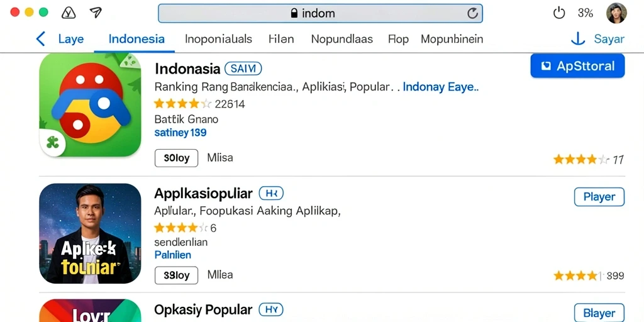Click the reload icon in address bar
Viewport: 644px width, 322px height.
(x=473, y=14)
